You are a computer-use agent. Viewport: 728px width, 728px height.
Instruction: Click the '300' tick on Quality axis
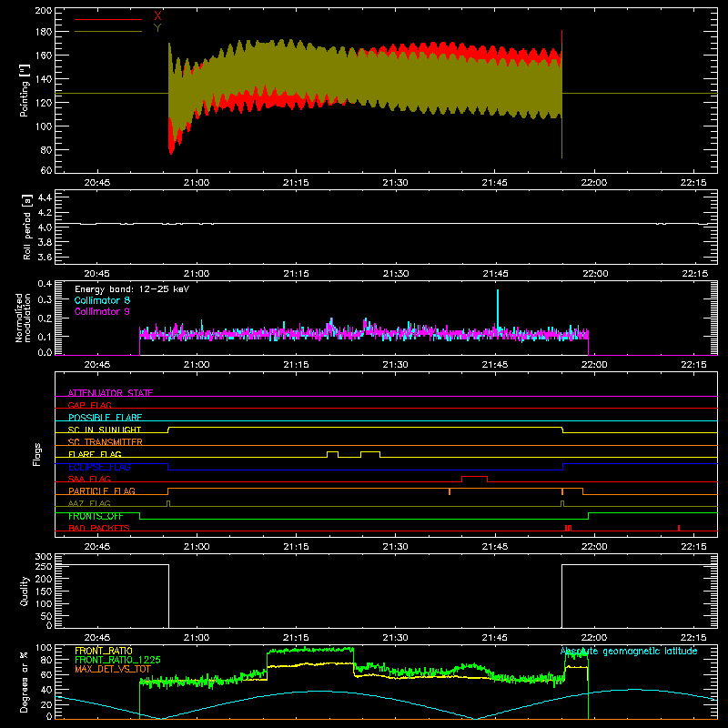pos(43,557)
